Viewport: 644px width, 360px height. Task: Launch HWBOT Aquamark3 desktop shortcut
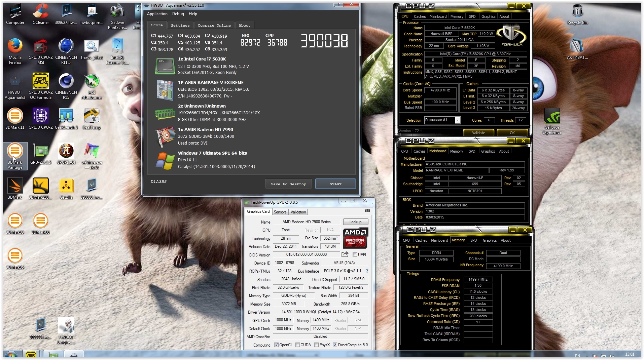pyautogui.click(x=15, y=87)
